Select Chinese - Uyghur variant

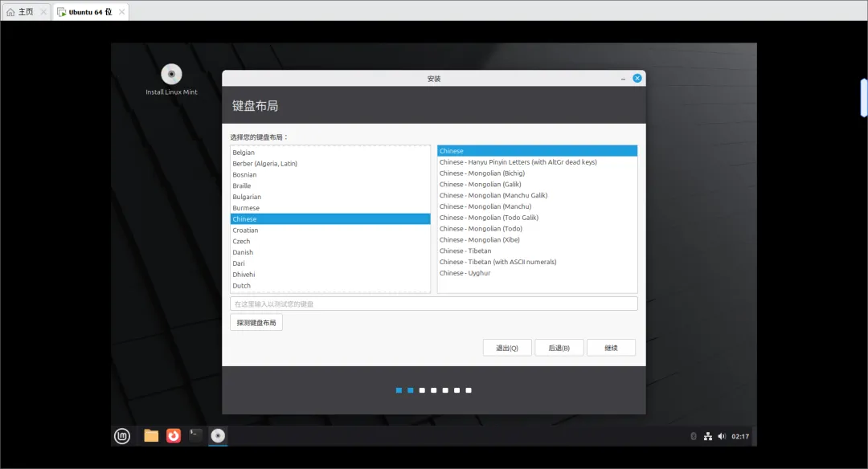point(537,273)
